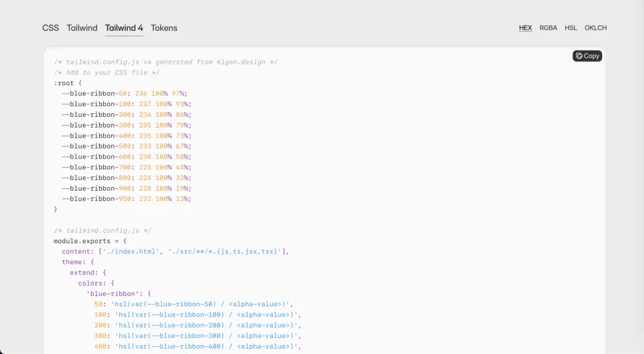This screenshot has height=354, width=644.
Task: Select the HSL color format
Action: [571, 28]
